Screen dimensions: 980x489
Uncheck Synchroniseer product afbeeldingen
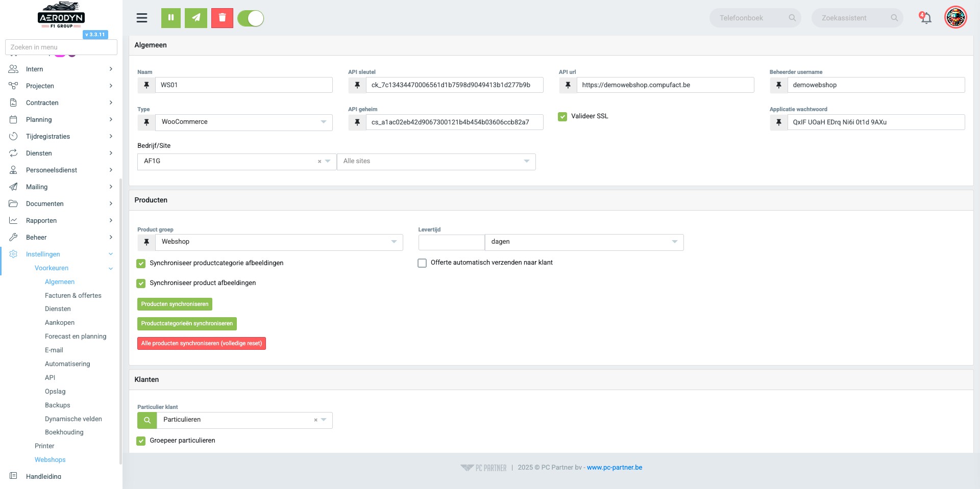pos(141,283)
